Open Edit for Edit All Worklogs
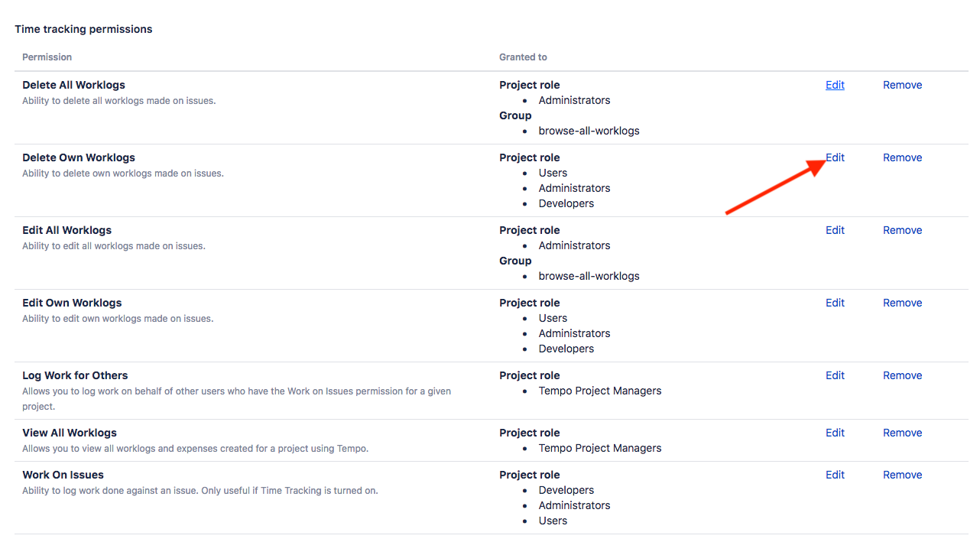The image size is (980, 542). coord(835,230)
